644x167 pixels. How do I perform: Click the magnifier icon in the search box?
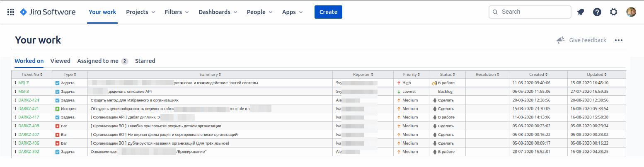(x=495, y=12)
